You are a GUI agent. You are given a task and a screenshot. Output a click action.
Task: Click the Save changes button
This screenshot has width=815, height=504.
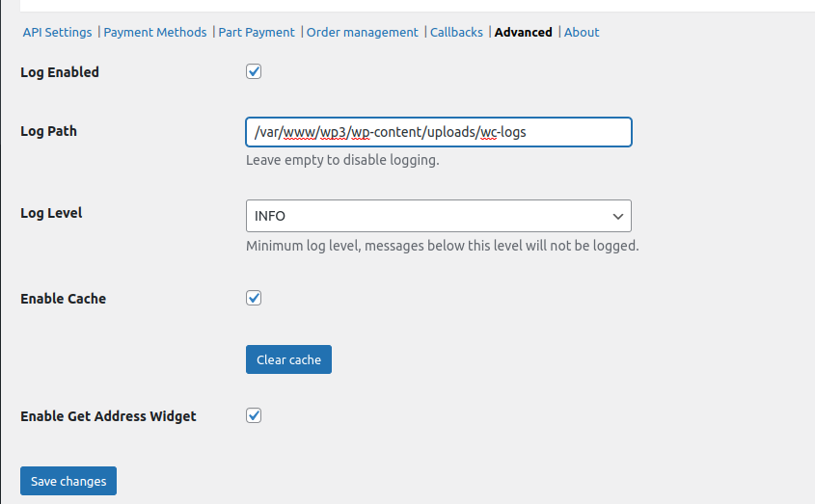[x=68, y=481]
